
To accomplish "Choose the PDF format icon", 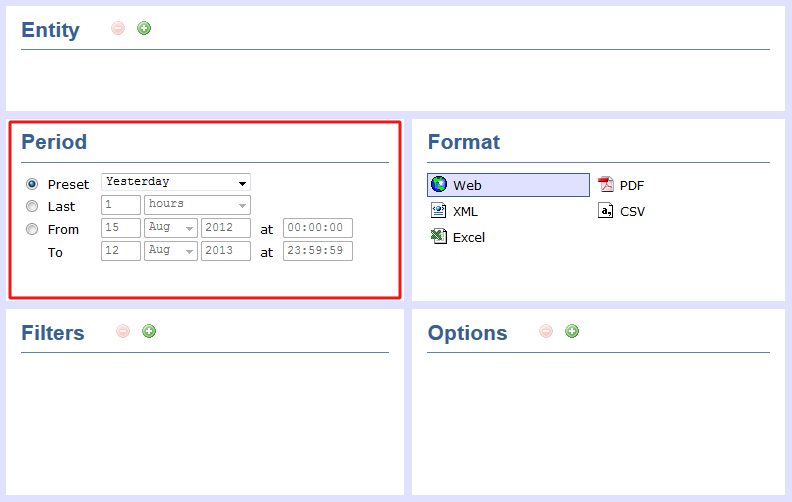I will [x=605, y=185].
